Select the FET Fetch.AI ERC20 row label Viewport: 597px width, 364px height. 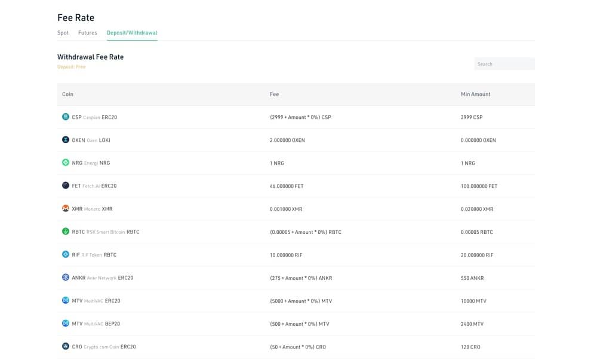coord(94,186)
